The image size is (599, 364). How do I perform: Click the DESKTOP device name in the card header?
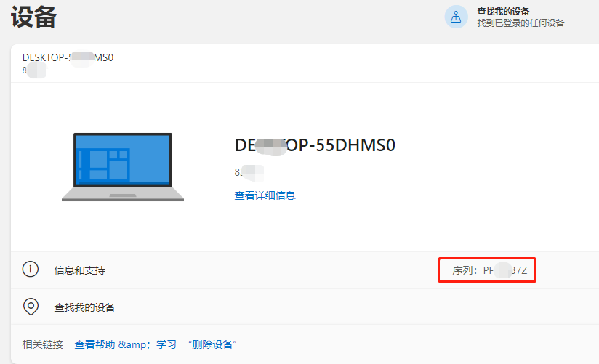[x=68, y=57]
